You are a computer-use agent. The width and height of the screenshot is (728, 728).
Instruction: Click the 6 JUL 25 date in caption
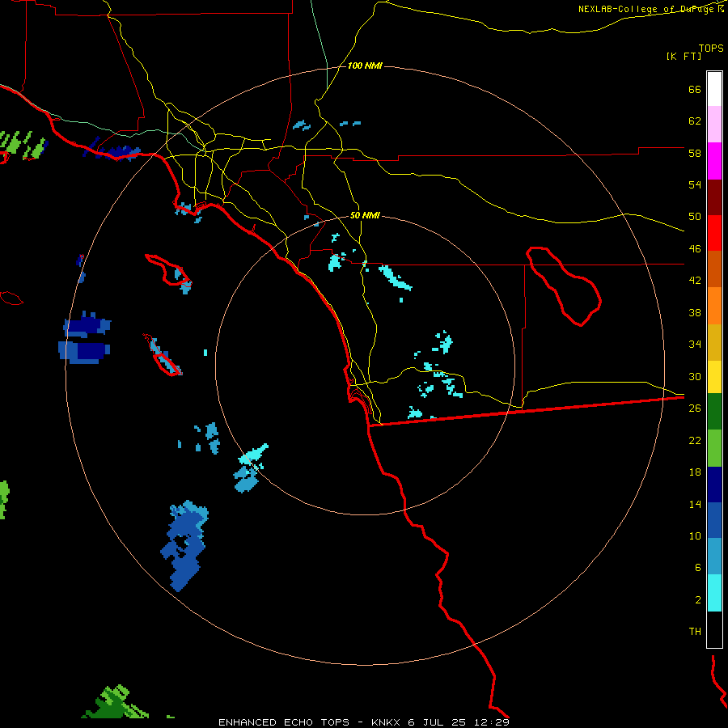pyautogui.click(x=438, y=722)
